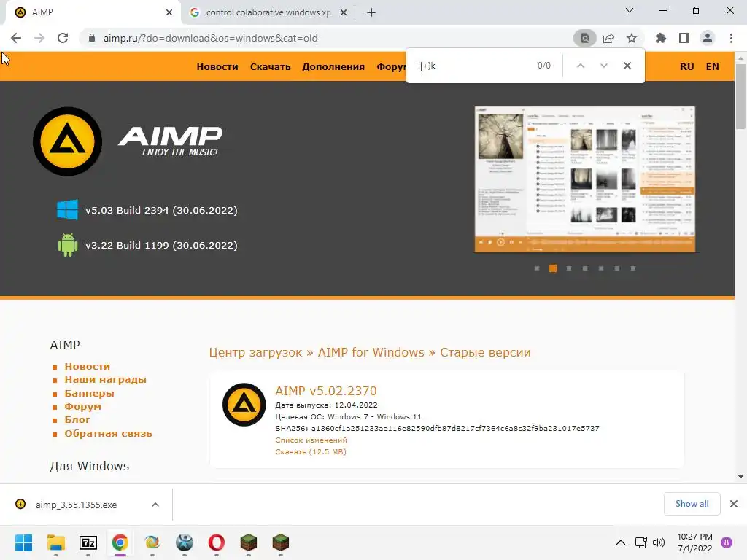Image resolution: width=747 pixels, height=560 pixels.
Task: Jump to previous find result
Action: (580, 66)
